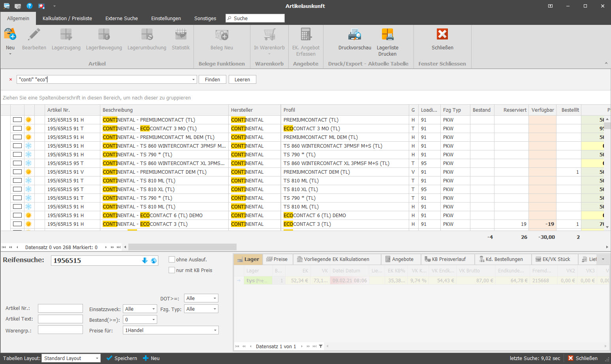This screenshot has width=611, height=364.
Task: Go to last record in article navigator
Action: click(118, 247)
